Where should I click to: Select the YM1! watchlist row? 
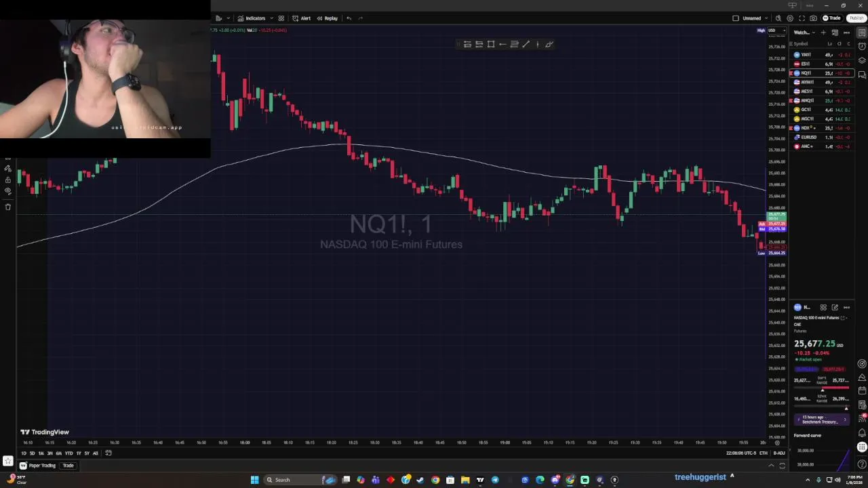(822, 54)
